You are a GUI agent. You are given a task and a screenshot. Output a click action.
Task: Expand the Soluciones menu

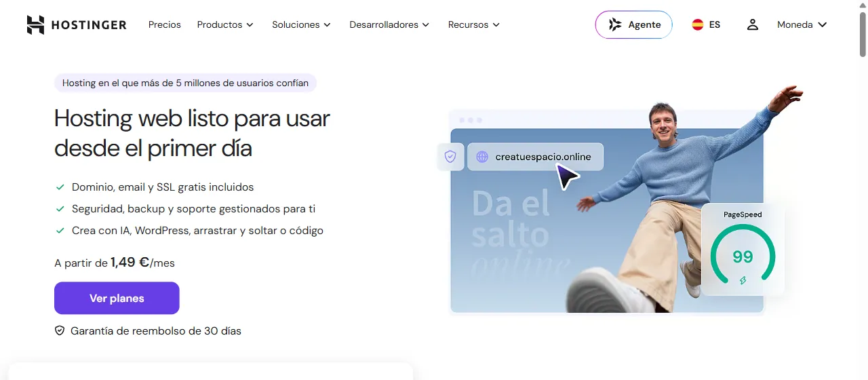click(301, 24)
